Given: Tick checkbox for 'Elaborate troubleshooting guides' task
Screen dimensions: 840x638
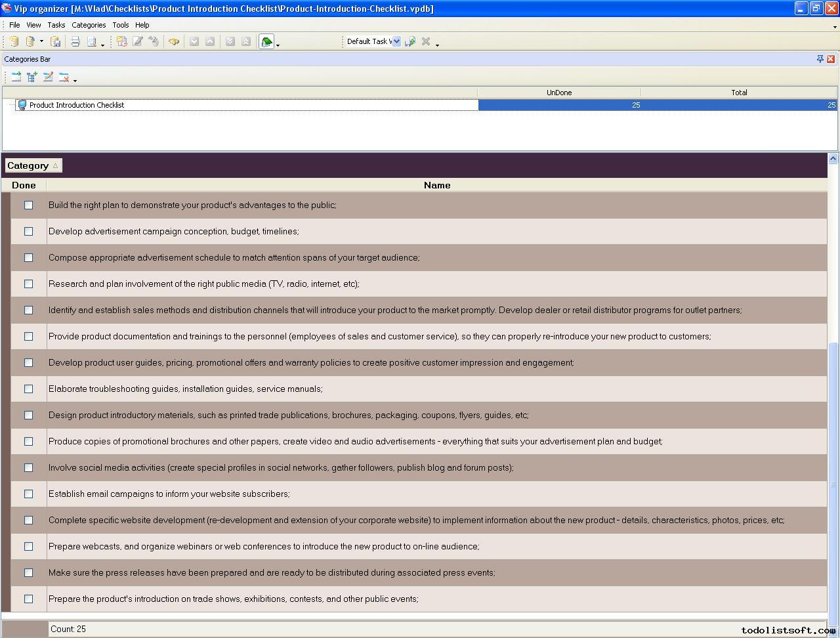Looking at the screenshot, I should [x=28, y=389].
